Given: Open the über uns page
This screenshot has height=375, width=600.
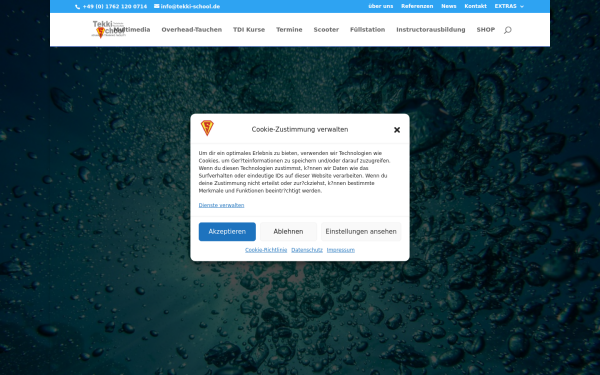Looking at the screenshot, I should [x=380, y=6].
